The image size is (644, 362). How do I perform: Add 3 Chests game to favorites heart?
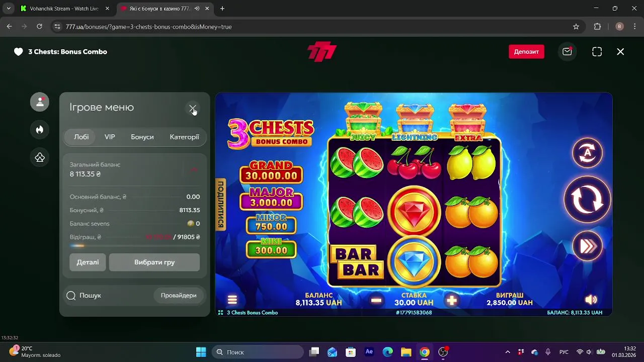[19, 52]
